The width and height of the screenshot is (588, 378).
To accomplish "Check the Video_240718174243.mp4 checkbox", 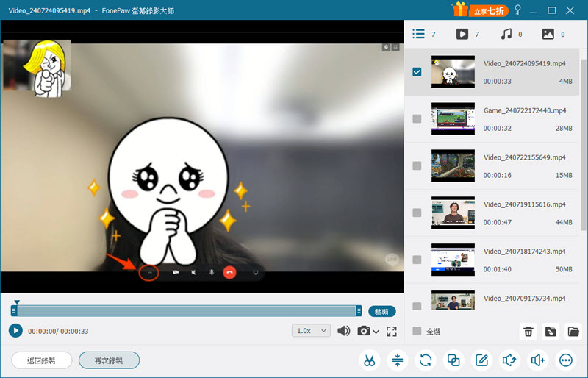I will pos(417,260).
